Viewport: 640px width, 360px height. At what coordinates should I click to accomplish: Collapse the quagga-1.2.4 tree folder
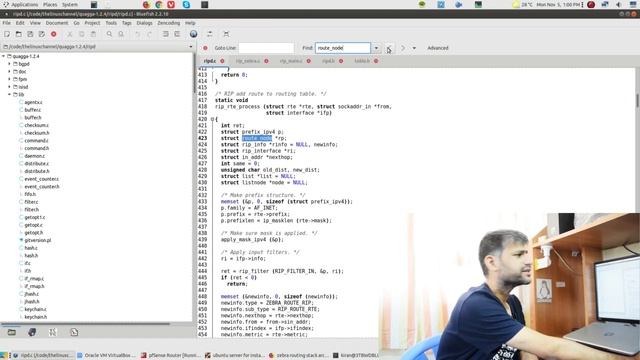coord(4,56)
